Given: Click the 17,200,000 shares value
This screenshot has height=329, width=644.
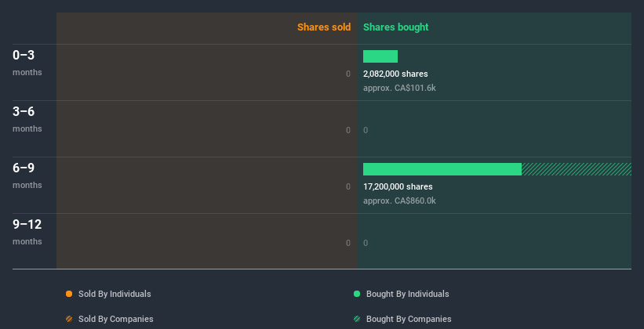Looking at the screenshot, I should point(398,186).
